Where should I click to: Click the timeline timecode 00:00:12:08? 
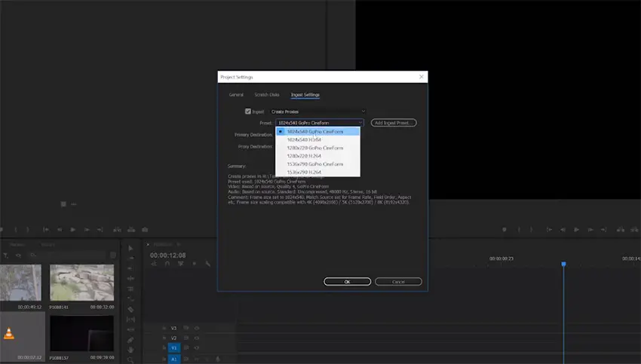point(167,255)
